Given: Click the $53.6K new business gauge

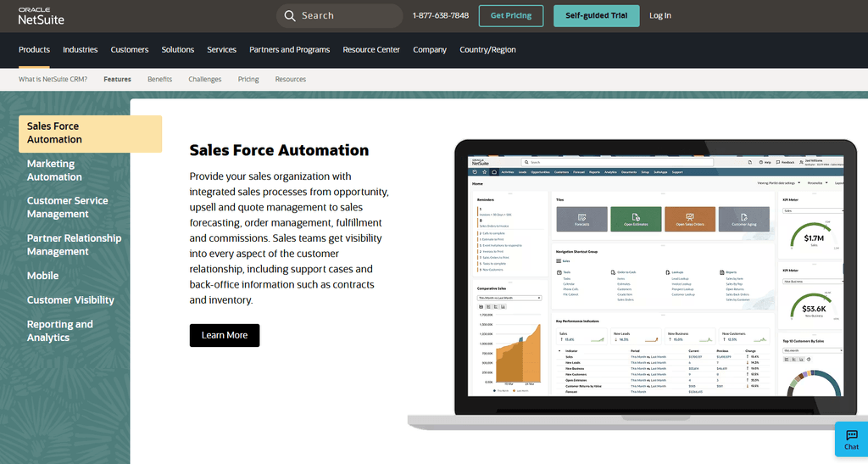Looking at the screenshot, I should 813,306.
